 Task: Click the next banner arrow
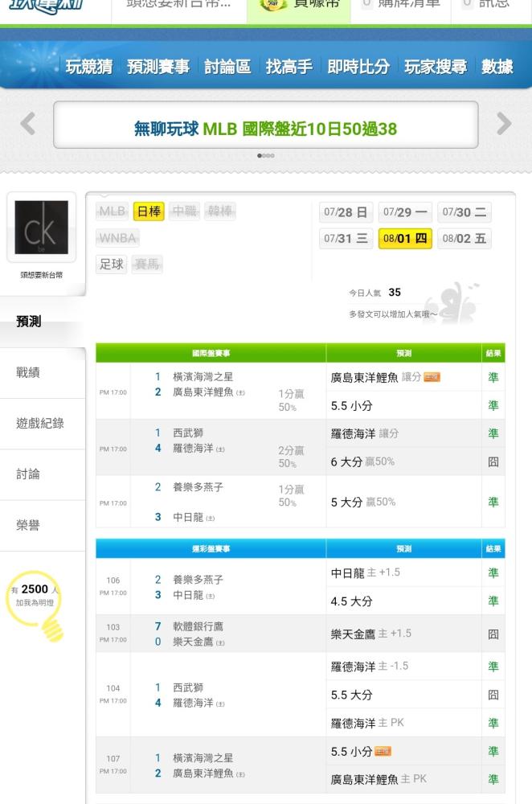(x=504, y=124)
